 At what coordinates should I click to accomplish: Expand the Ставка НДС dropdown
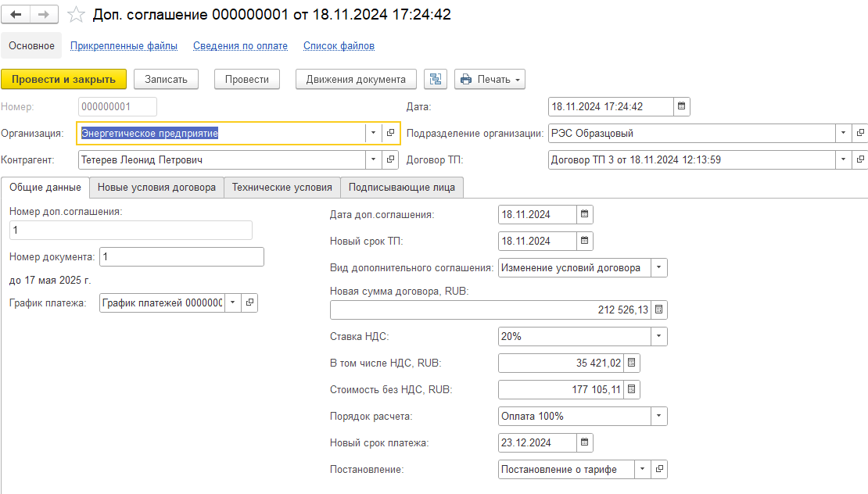click(x=658, y=337)
